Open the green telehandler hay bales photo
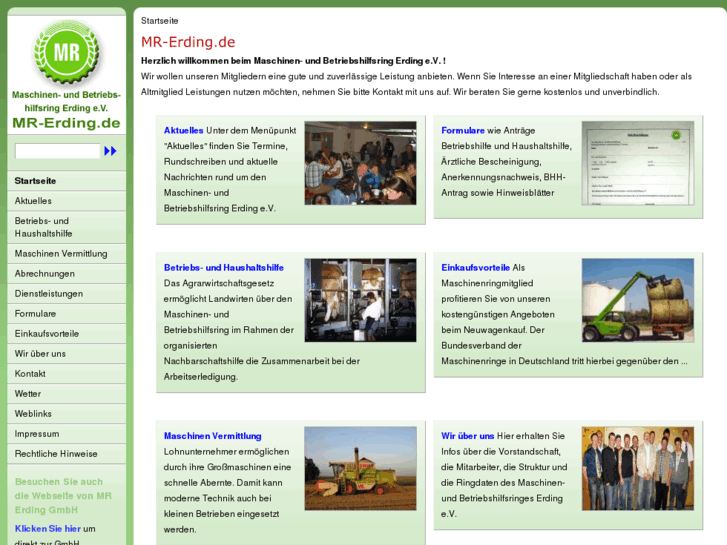The height and width of the screenshot is (545, 727). pyautogui.click(x=638, y=301)
